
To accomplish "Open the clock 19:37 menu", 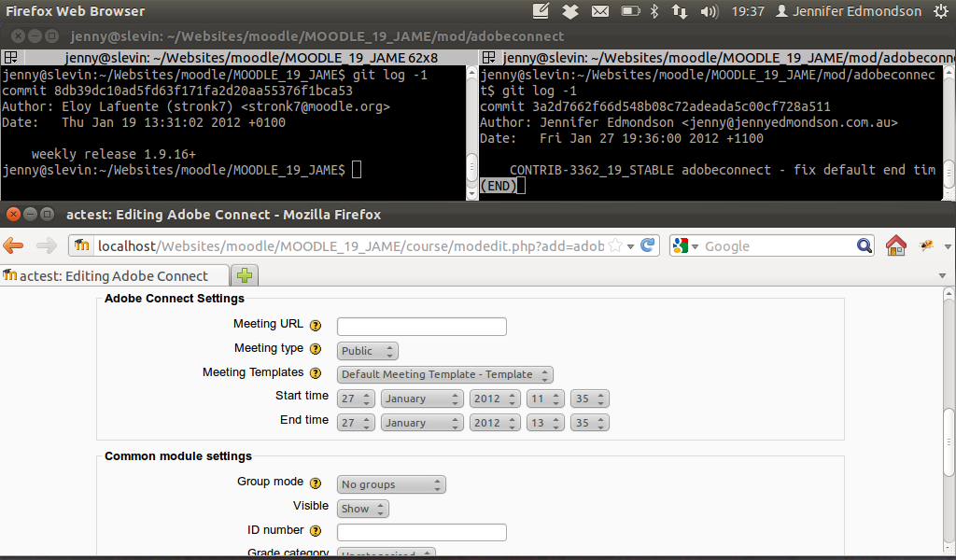I will (748, 11).
